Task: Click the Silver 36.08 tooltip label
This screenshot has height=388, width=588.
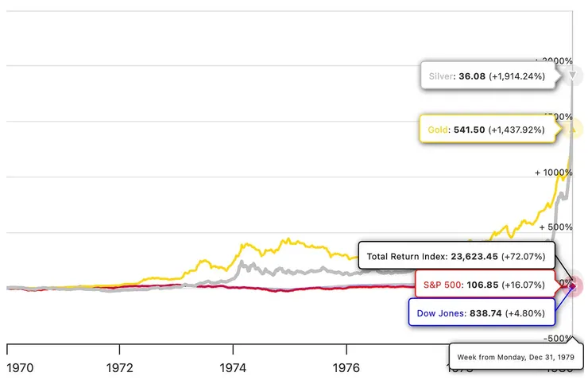Action: click(x=488, y=77)
